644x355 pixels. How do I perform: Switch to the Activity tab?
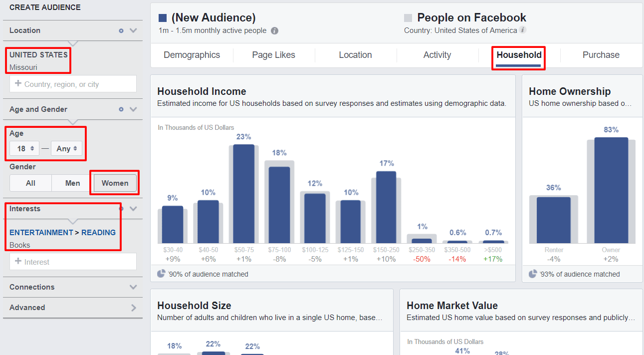(x=437, y=55)
